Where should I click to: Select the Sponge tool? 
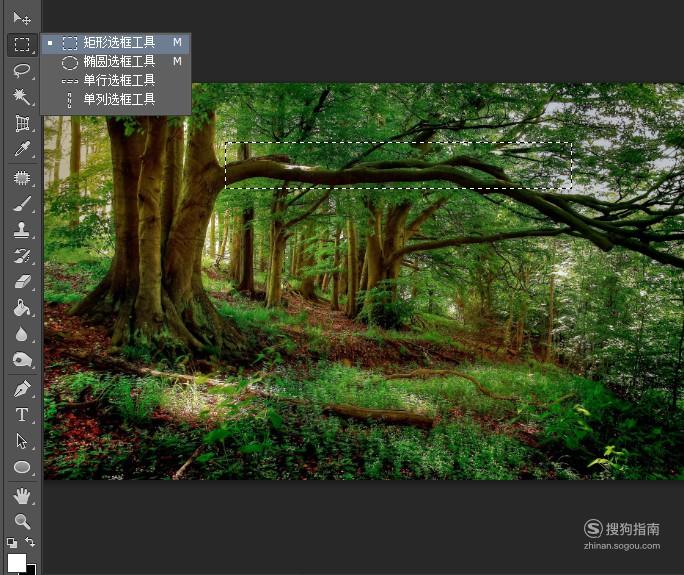click(x=21, y=360)
